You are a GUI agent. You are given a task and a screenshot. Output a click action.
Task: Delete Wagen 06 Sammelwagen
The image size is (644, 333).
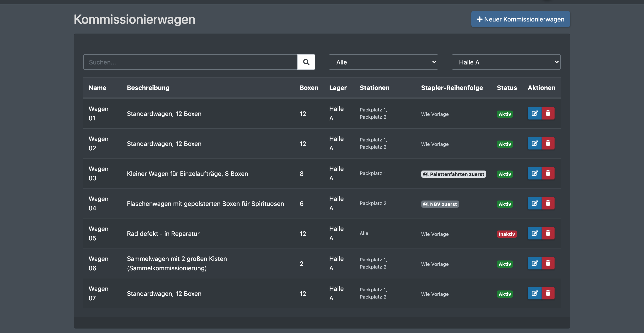pyautogui.click(x=548, y=263)
